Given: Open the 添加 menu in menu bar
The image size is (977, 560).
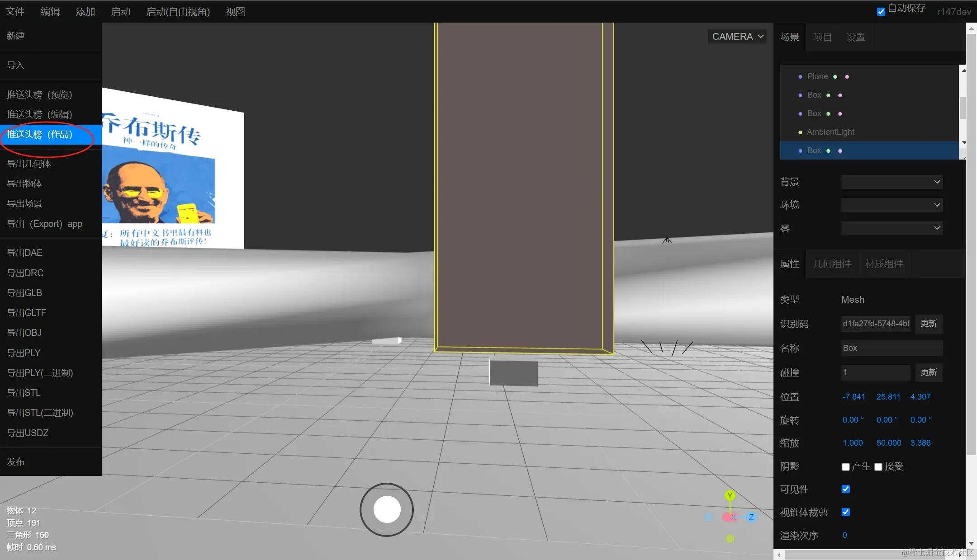Looking at the screenshot, I should (85, 12).
